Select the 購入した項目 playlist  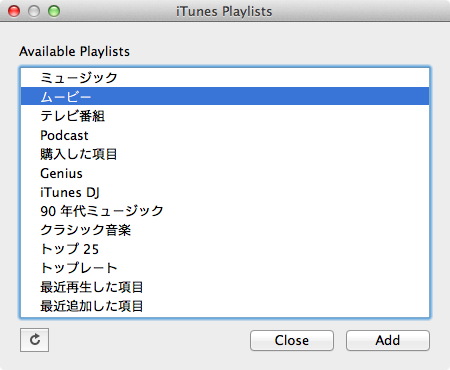pos(225,154)
